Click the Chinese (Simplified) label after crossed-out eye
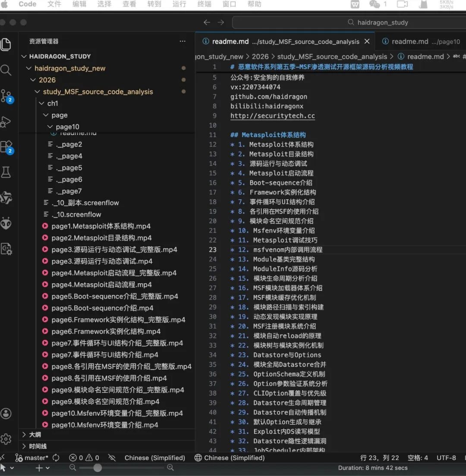The width and height of the screenshot is (466, 476). point(154,457)
